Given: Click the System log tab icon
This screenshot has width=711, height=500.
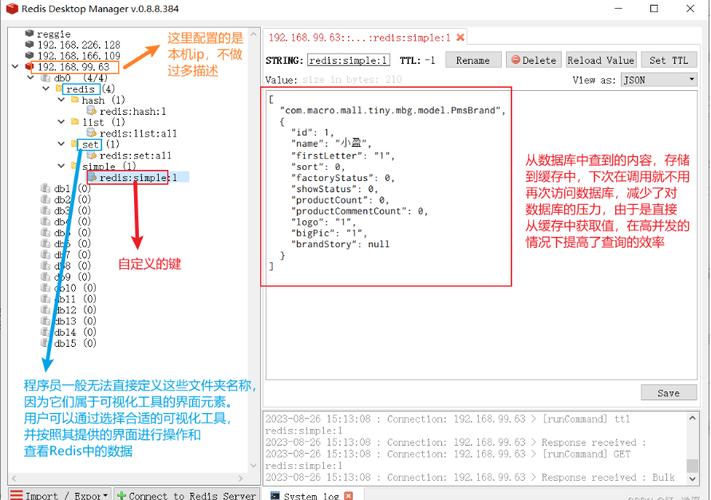Looking at the screenshot, I should [275, 495].
